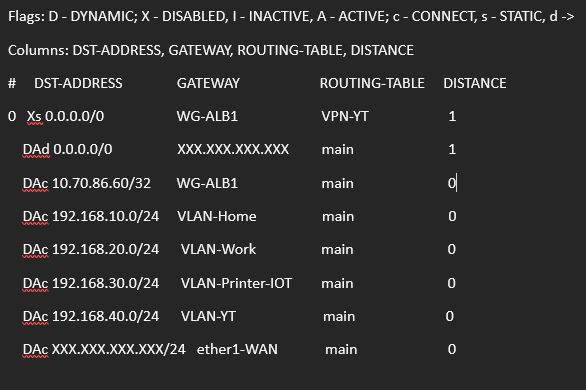Click the DST-ADDRESS column header
Screen dimensions: 586x390
pos(78,83)
